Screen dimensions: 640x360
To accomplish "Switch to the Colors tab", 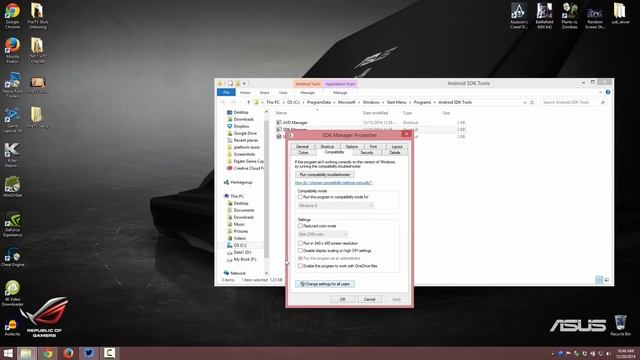I will (303, 153).
